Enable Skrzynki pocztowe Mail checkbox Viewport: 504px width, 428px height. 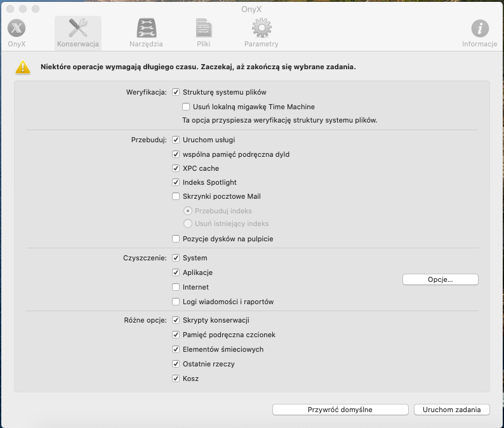[x=176, y=196]
